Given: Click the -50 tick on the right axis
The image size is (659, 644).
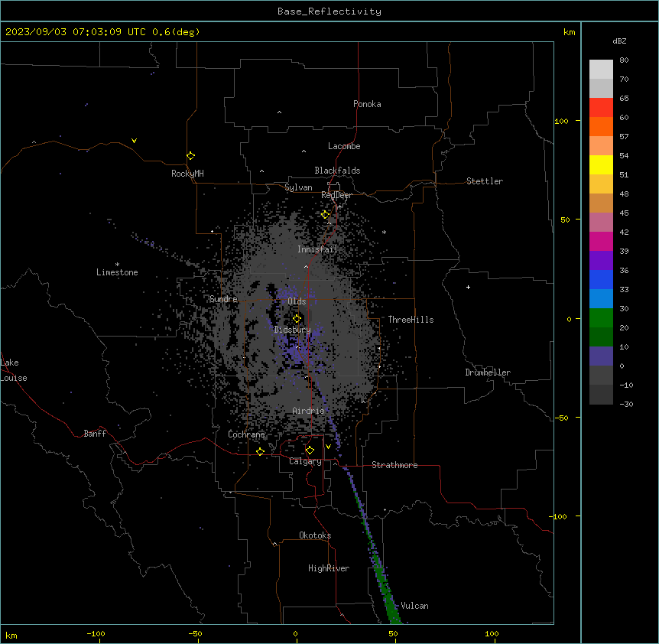Looking at the screenshot, I should [561, 418].
